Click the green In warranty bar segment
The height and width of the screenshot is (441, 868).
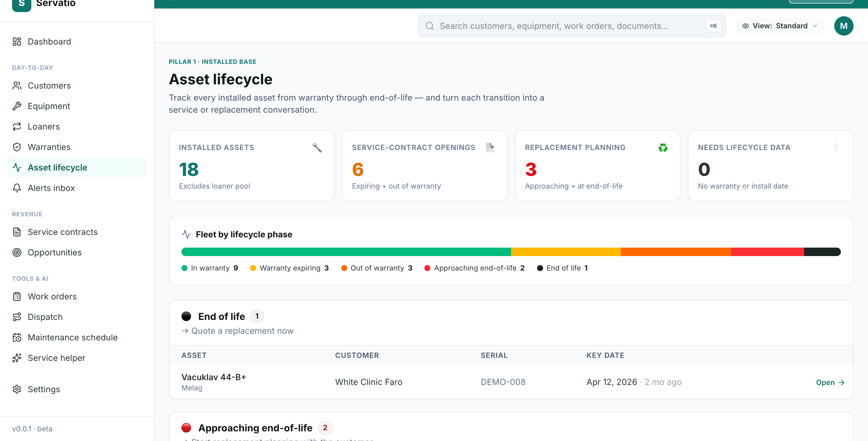pyautogui.click(x=346, y=252)
